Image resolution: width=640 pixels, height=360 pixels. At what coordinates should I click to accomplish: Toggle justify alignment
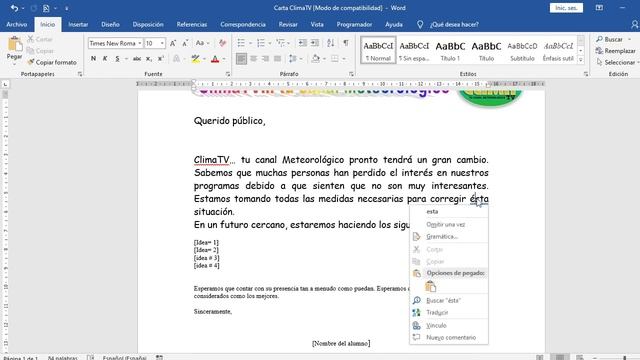tap(278, 59)
